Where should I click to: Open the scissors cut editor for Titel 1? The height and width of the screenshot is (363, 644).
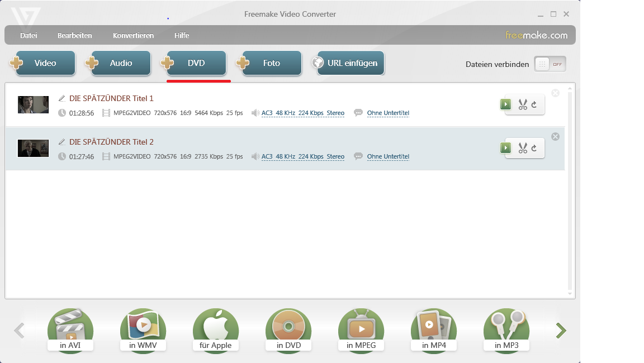523,104
